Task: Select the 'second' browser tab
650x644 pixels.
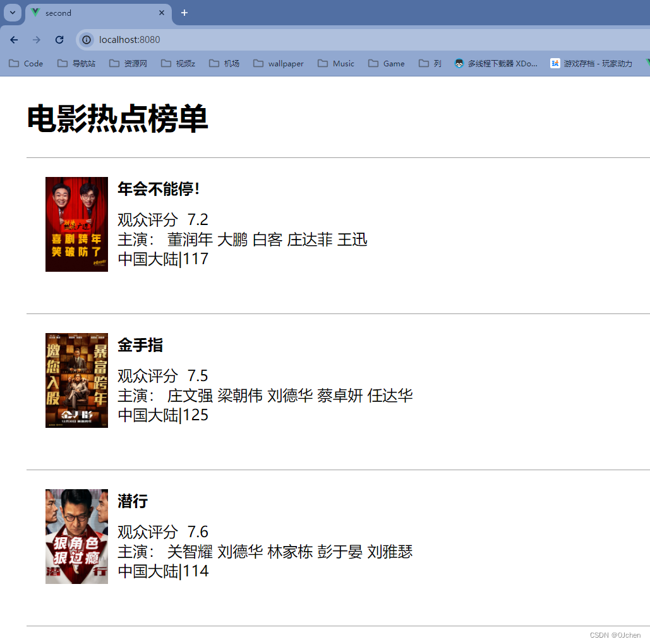Action: [99, 13]
